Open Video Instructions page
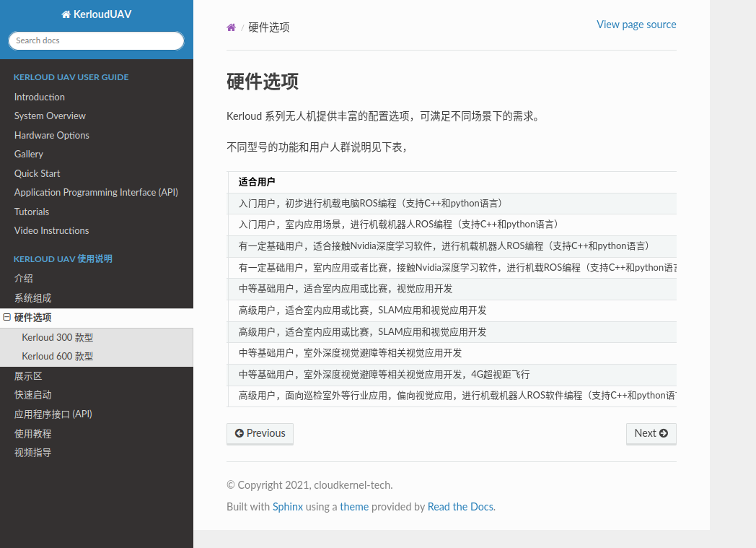 52,230
